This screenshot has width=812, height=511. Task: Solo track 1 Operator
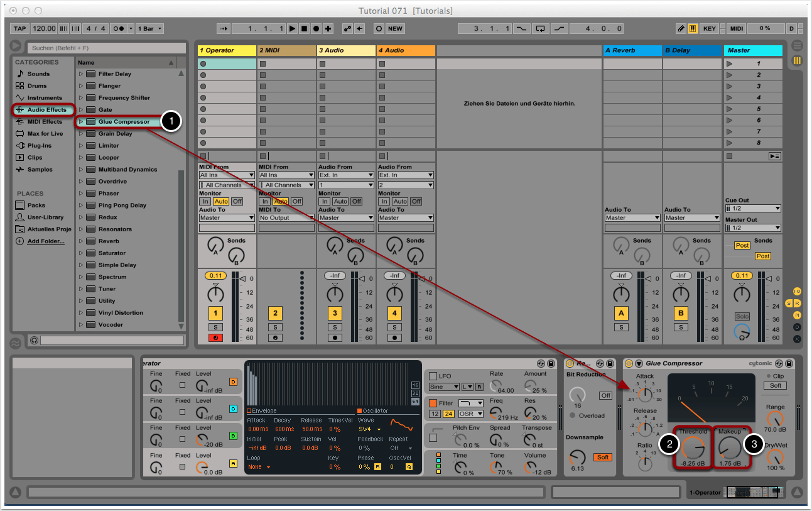point(215,327)
